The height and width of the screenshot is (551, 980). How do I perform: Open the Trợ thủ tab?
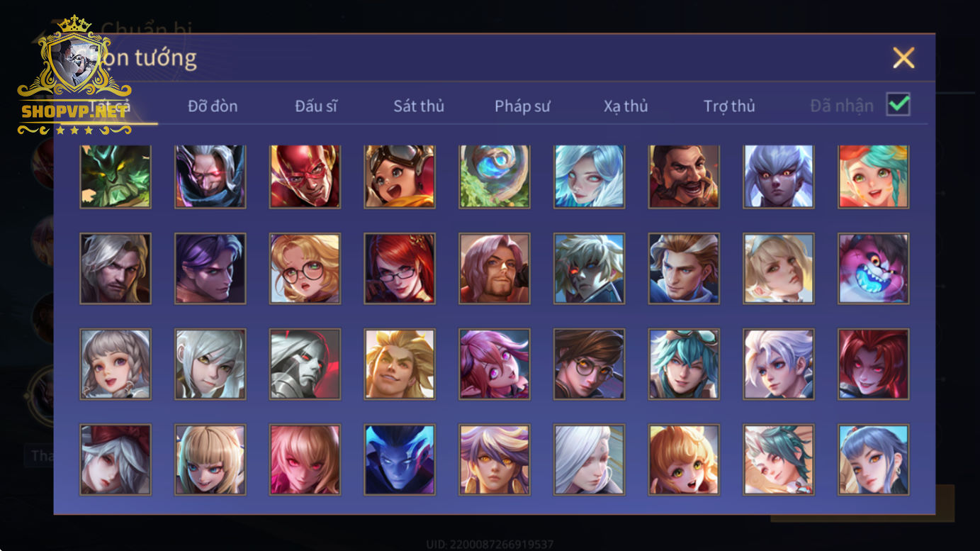click(x=729, y=106)
